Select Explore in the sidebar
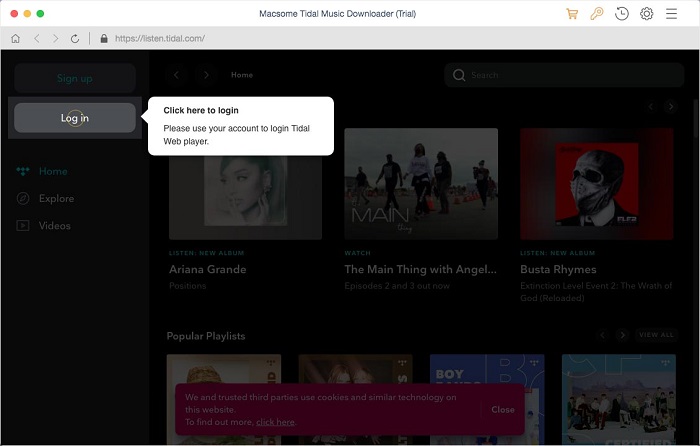This screenshot has width=700, height=446. (x=56, y=199)
